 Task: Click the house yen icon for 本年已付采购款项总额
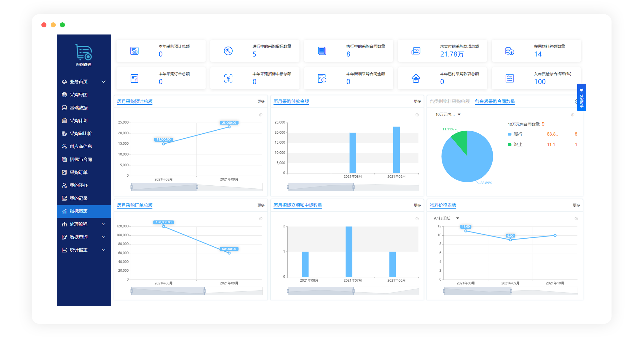(x=416, y=79)
